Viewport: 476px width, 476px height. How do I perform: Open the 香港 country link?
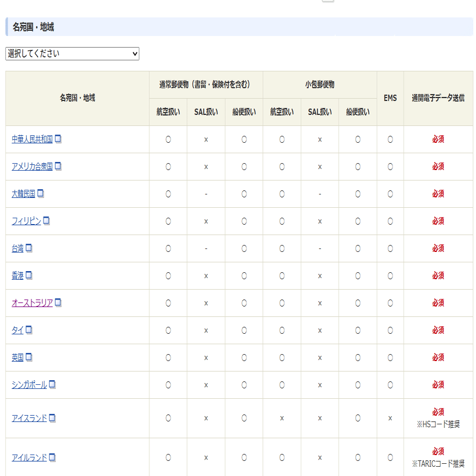coord(16,275)
